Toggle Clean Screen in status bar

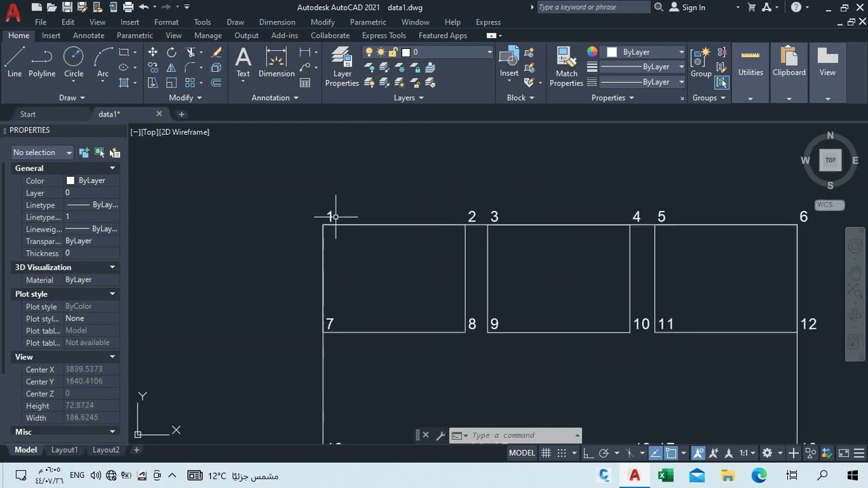pyautogui.click(x=844, y=453)
